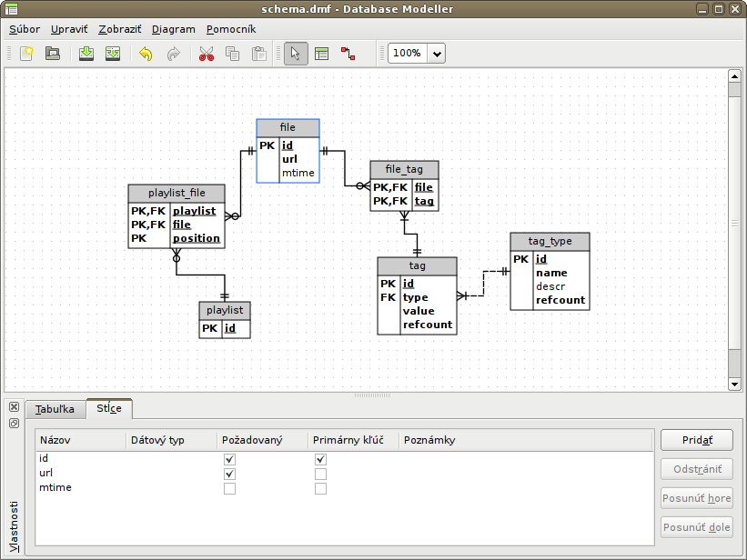Toggle Požadovaný checkbox for url row
The image size is (747, 560).
point(229,475)
